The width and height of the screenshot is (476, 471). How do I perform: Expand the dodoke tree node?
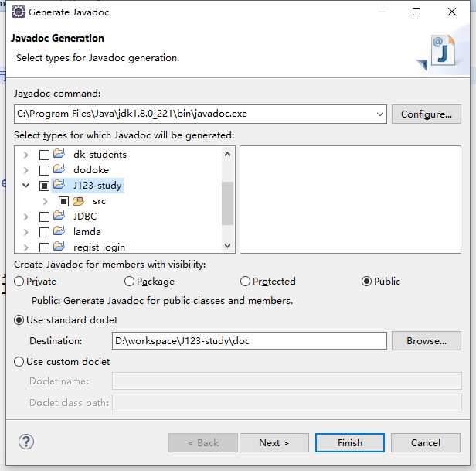pos(26,170)
